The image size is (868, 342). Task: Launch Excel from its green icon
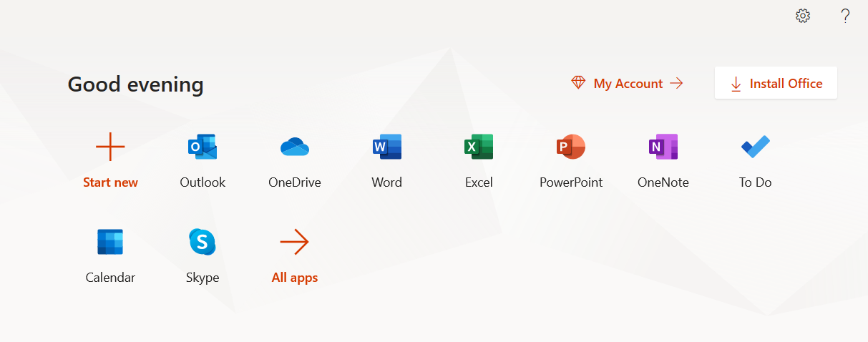pyautogui.click(x=479, y=147)
